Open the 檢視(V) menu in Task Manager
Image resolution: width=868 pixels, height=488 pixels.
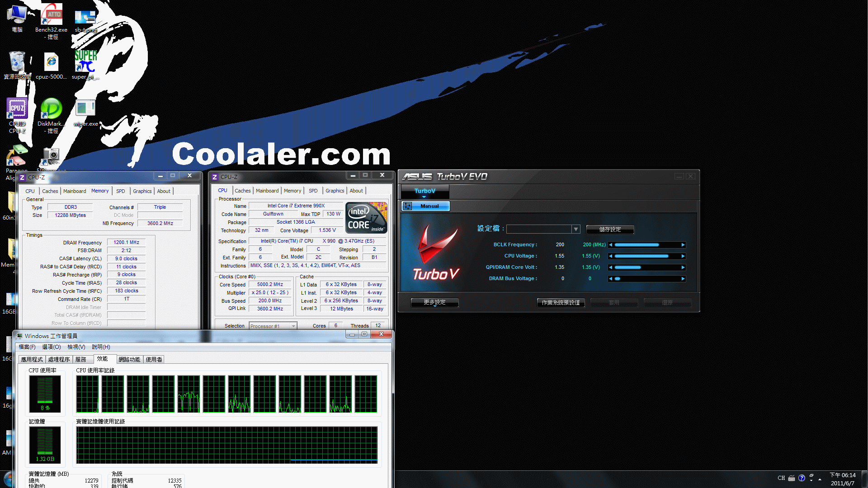point(76,347)
